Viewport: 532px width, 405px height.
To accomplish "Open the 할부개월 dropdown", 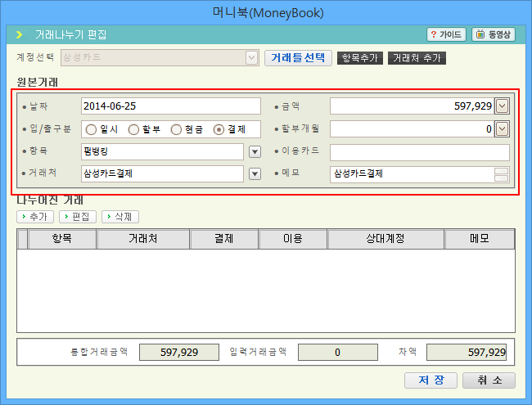I will click(x=503, y=128).
